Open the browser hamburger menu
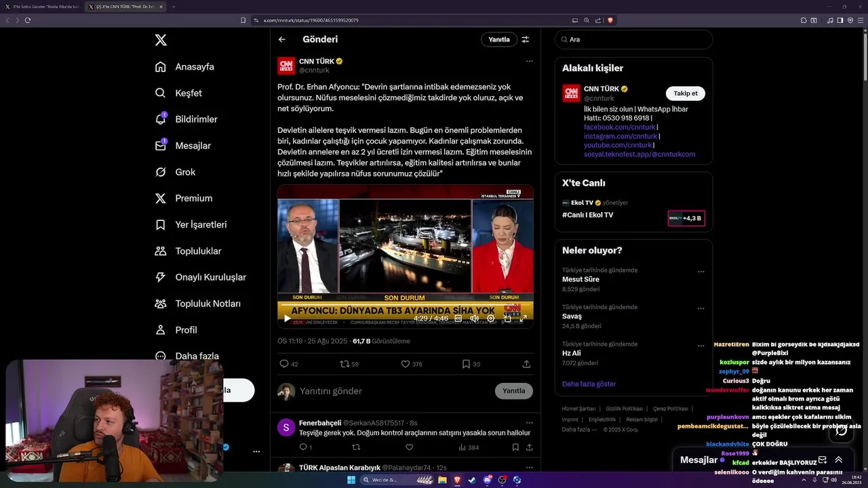The height and width of the screenshot is (488, 868). pos(861,20)
